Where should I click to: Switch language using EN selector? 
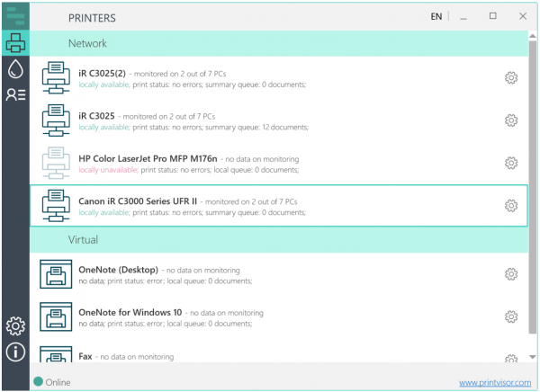(x=436, y=16)
